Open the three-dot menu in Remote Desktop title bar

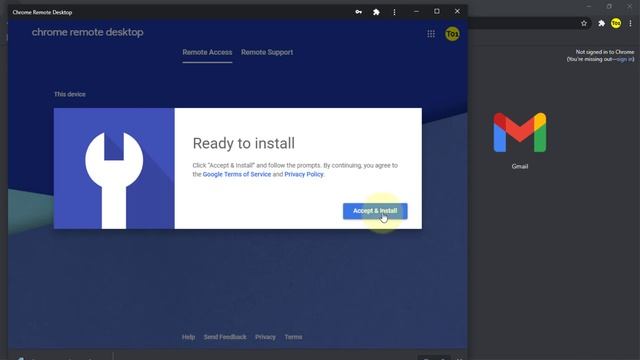[x=394, y=12]
